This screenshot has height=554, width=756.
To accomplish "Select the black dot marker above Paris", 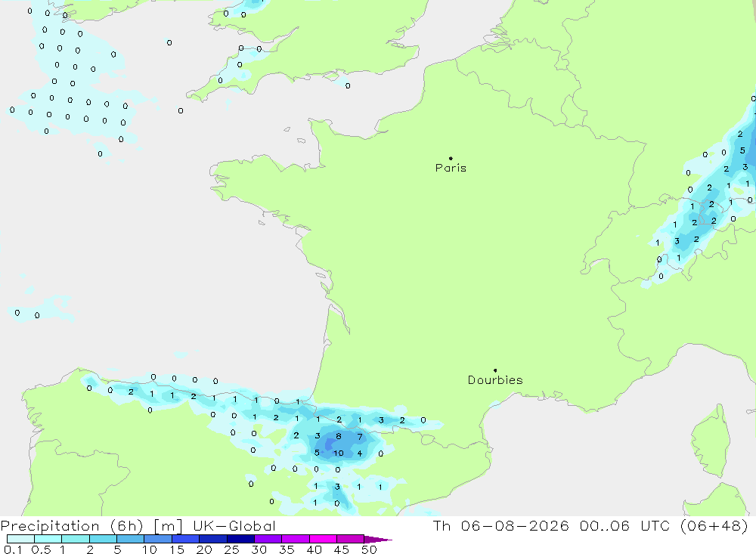I will click(x=451, y=158).
